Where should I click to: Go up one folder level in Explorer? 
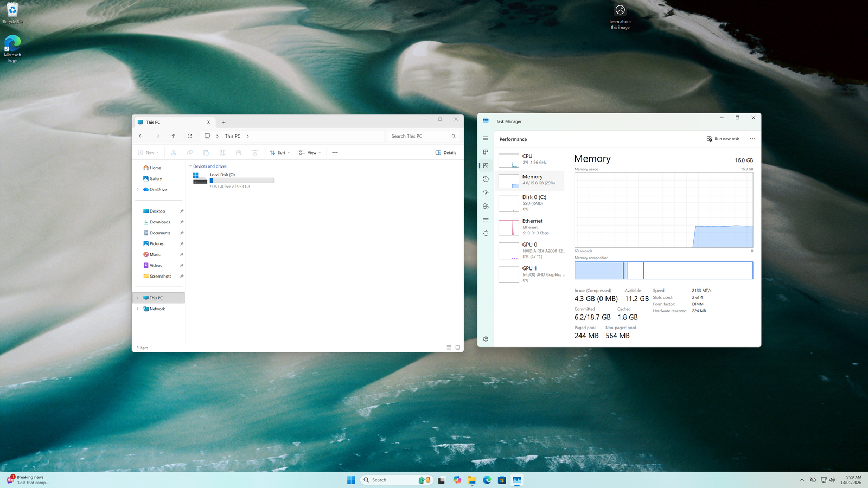[x=174, y=136]
